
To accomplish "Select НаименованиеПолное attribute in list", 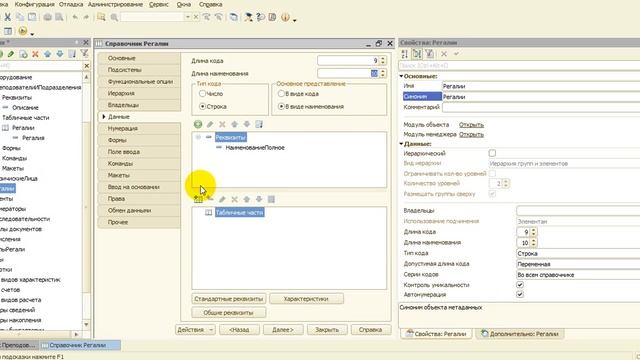I will tap(255, 148).
